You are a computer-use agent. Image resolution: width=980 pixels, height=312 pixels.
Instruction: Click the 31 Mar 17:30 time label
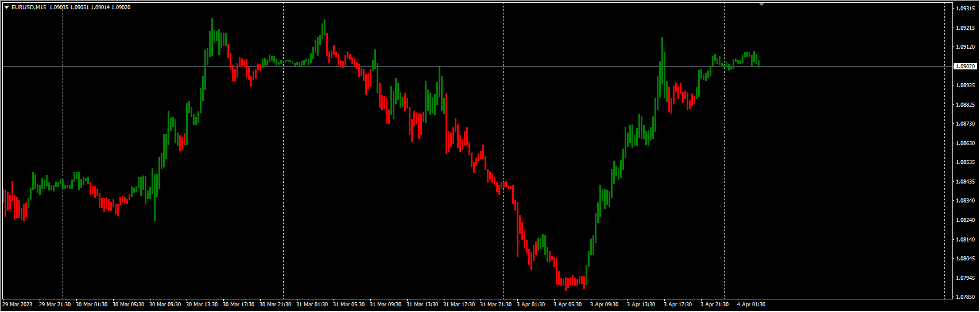click(459, 305)
